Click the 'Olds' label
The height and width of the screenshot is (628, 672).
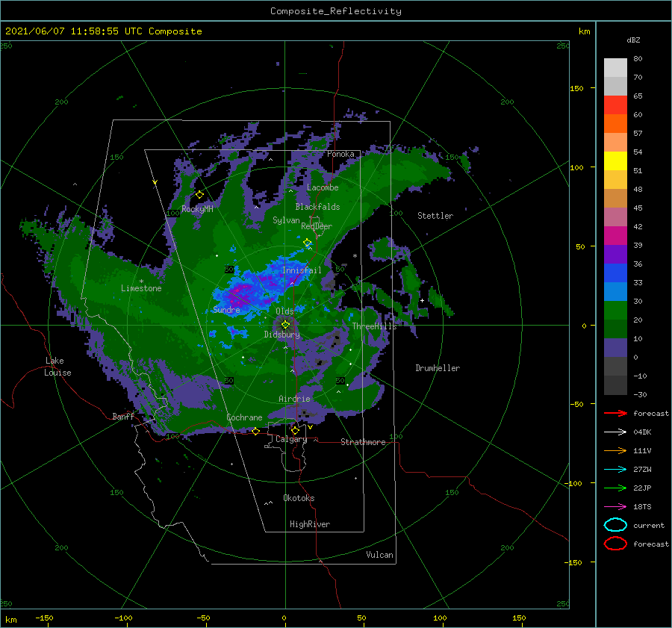pos(284,311)
